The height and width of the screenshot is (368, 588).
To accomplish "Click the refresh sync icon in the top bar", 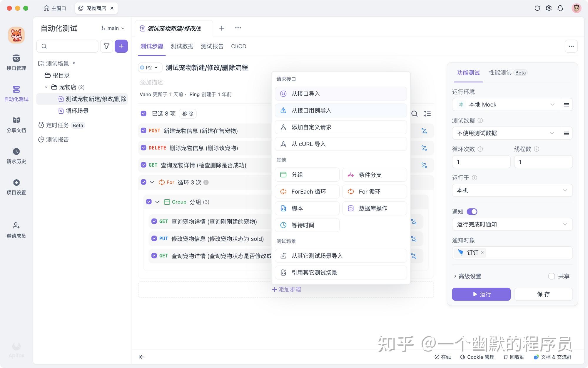I will click(x=537, y=8).
